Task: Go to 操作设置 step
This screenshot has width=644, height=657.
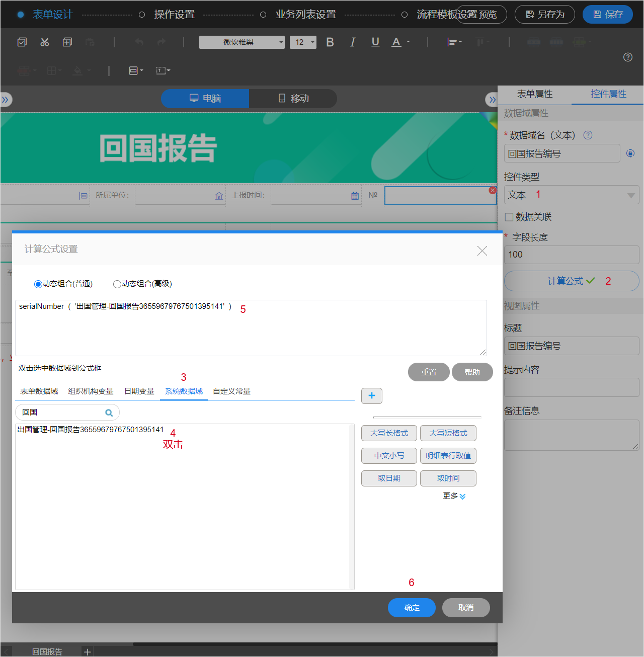Action: [x=174, y=15]
